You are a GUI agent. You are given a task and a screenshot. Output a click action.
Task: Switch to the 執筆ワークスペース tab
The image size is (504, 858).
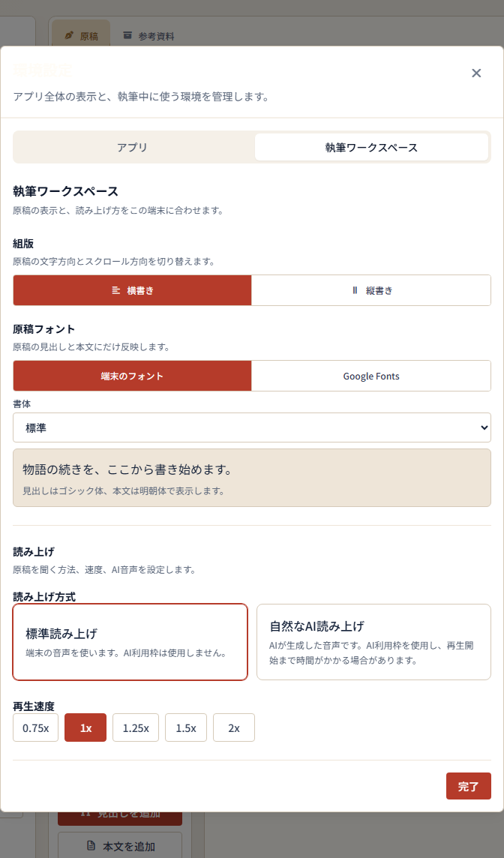tap(371, 147)
